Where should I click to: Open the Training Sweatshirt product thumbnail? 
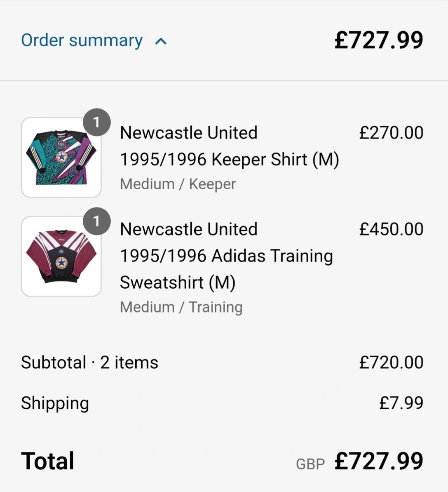coord(61,257)
